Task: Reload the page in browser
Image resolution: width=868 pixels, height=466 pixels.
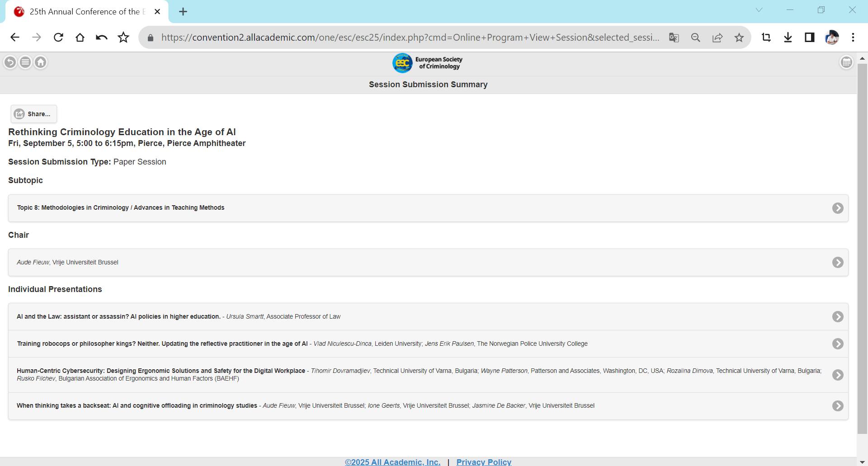Action: pyautogui.click(x=58, y=38)
